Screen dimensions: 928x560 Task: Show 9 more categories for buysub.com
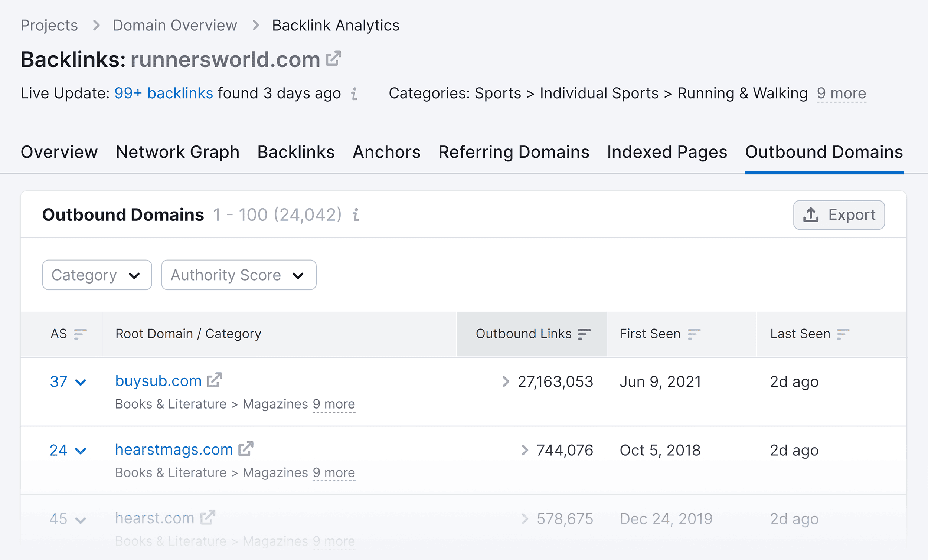(x=334, y=404)
